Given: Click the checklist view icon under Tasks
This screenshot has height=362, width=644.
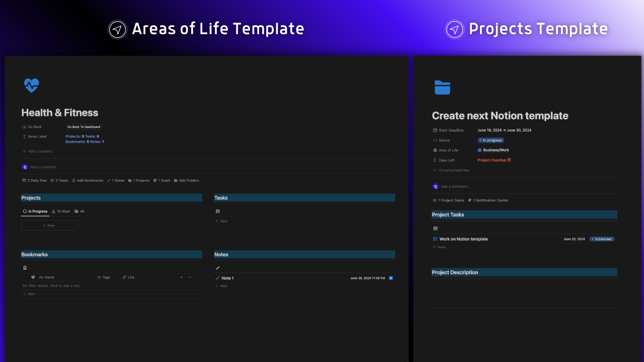Looking at the screenshot, I should click(218, 211).
